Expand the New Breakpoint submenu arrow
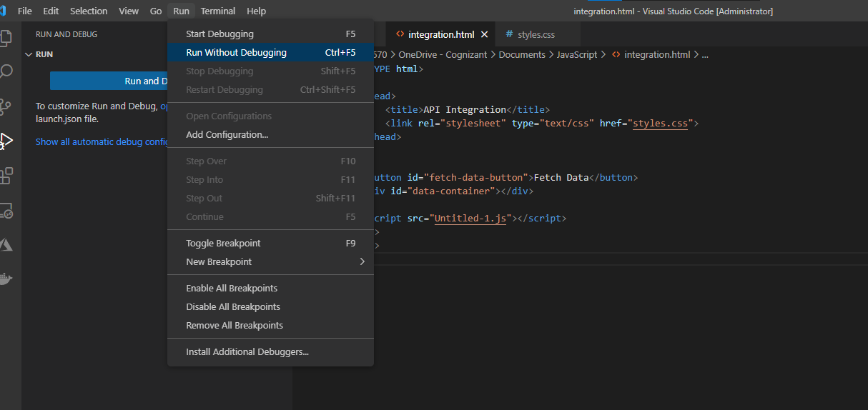Image resolution: width=868 pixels, height=410 pixels. 362,261
